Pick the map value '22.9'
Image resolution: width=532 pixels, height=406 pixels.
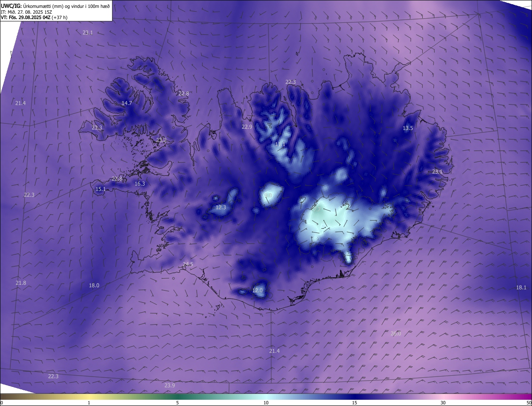click(x=247, y=127)
